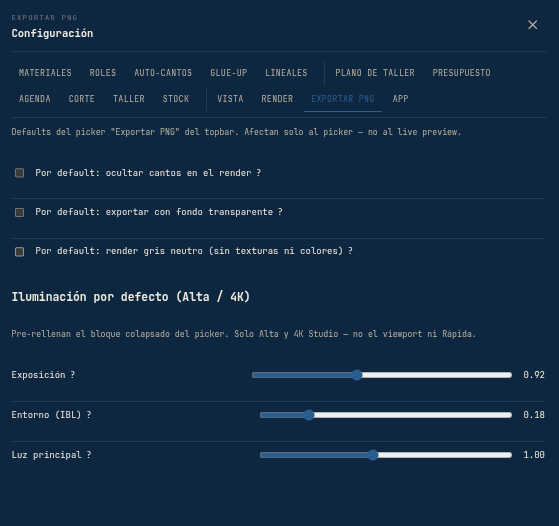
Task: Select the Agenda tab
Action: click(35, 99)
